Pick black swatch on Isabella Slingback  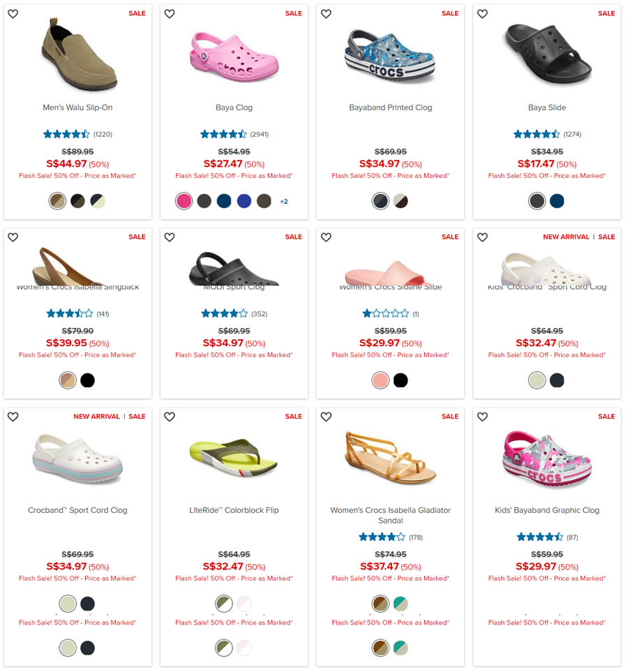pyautogui.click(x=87, y=380)
